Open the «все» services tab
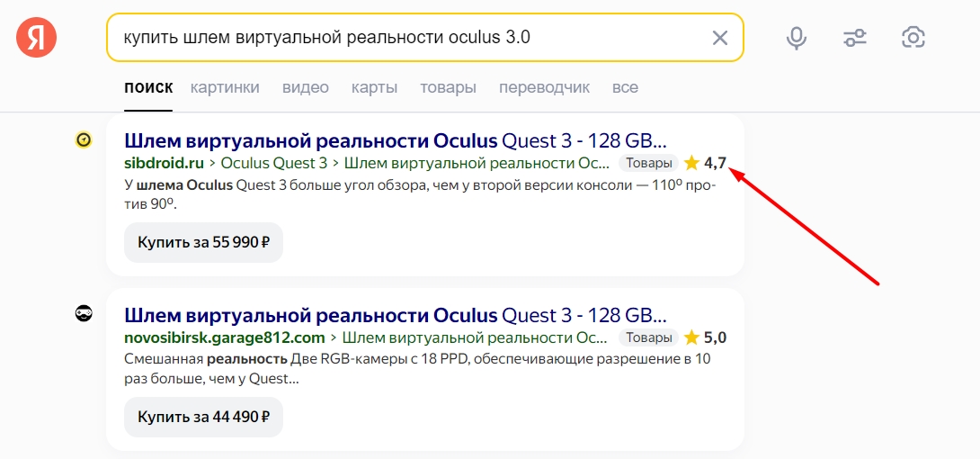 [x=625, y=87]
